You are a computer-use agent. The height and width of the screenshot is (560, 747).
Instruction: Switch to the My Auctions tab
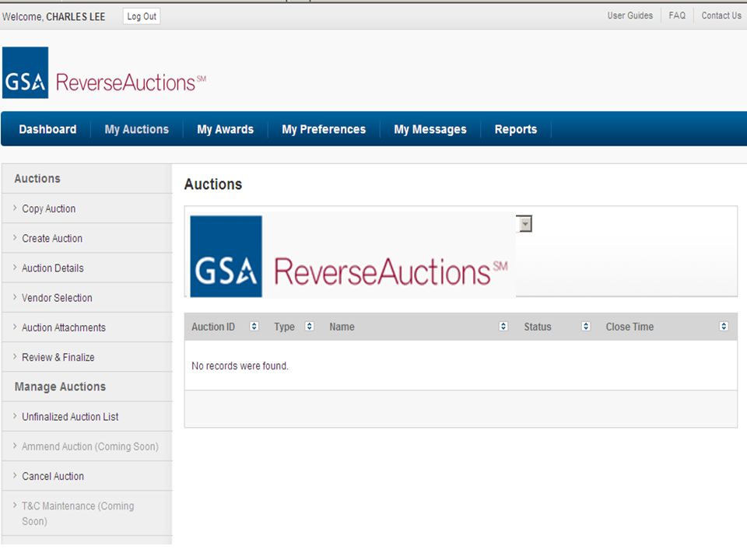point(137,129)
